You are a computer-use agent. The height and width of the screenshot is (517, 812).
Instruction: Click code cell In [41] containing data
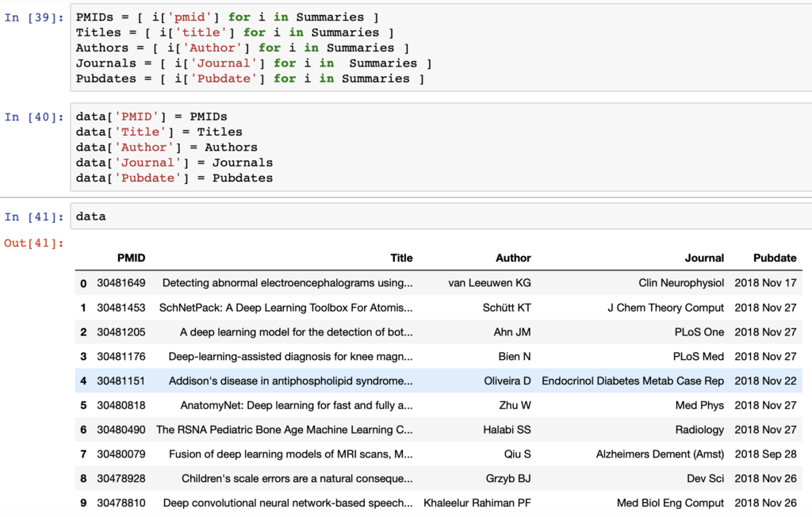pyautogui.click(x=441, y=216)
